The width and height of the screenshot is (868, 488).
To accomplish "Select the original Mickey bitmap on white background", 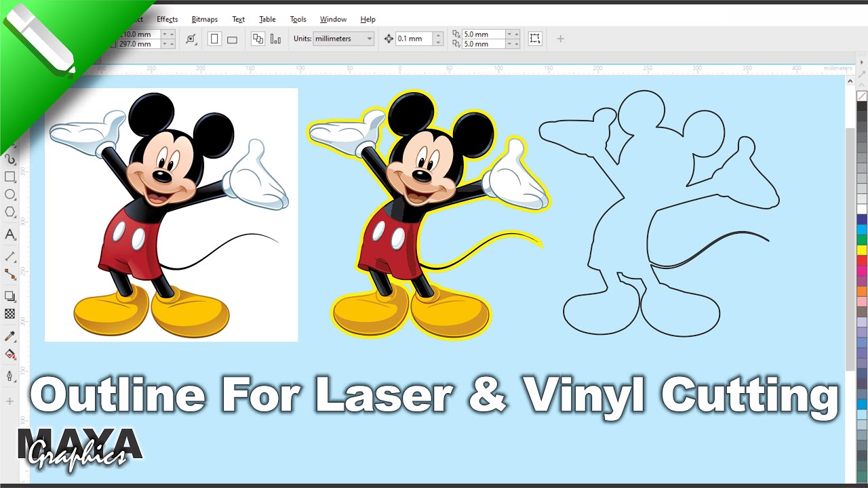I will tap(171, 215).
